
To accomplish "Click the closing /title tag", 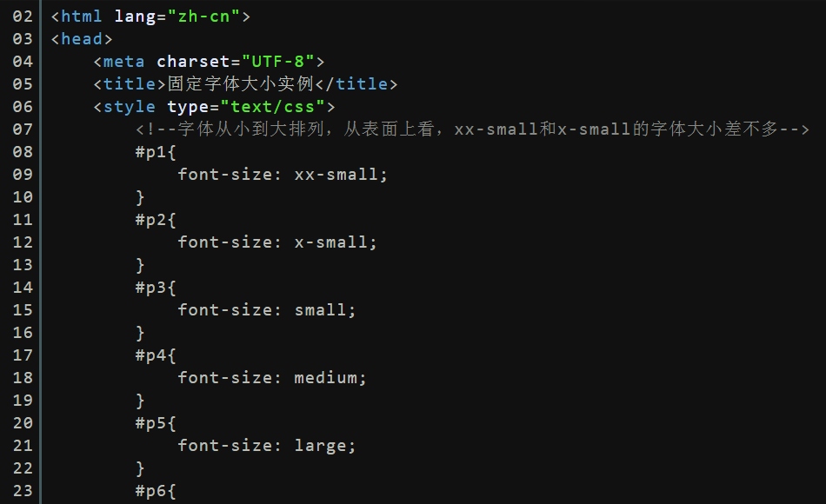I will (356, 84).
